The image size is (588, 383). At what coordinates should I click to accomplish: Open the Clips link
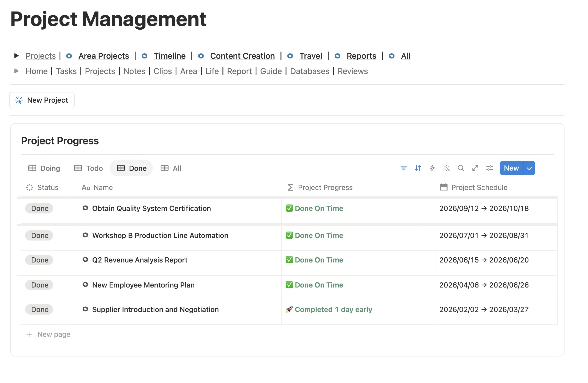pyautogui.click(x=163, y=71)
